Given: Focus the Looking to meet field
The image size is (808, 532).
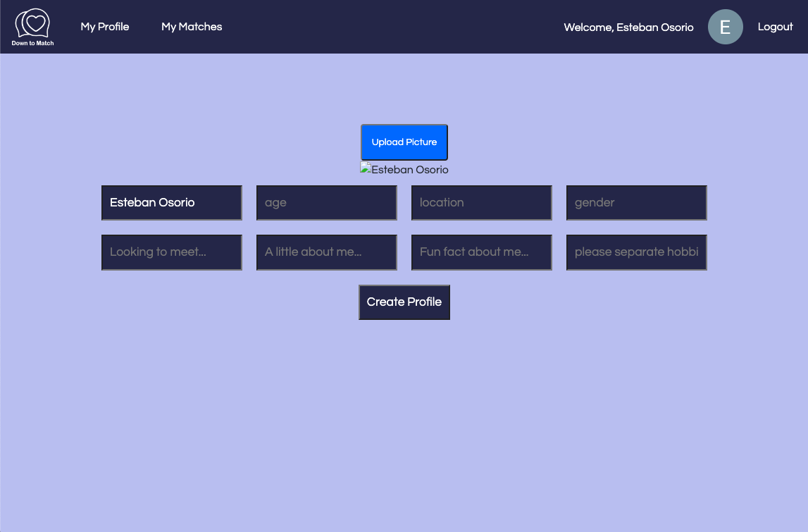Looking at the screenshot, I should pyautogui.click(x=171, y=252).
